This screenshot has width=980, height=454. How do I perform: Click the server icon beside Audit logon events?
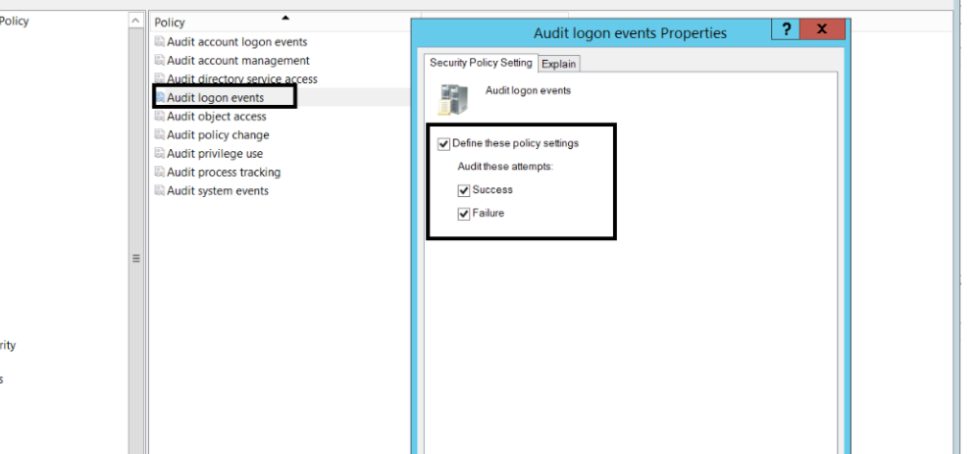[x=453, y=99]
